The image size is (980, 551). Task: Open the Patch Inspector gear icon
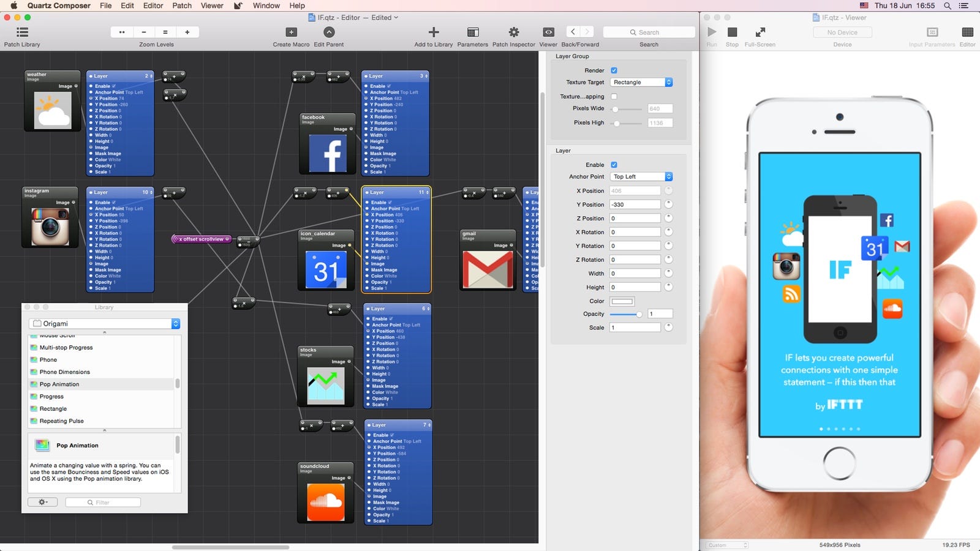click(x=514, y=32)
